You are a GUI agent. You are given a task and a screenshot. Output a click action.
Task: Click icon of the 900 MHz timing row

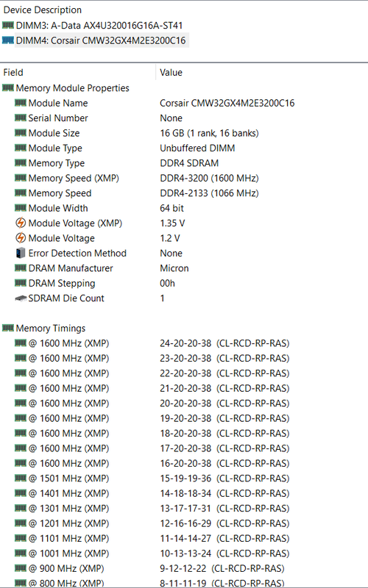(21, 568)
